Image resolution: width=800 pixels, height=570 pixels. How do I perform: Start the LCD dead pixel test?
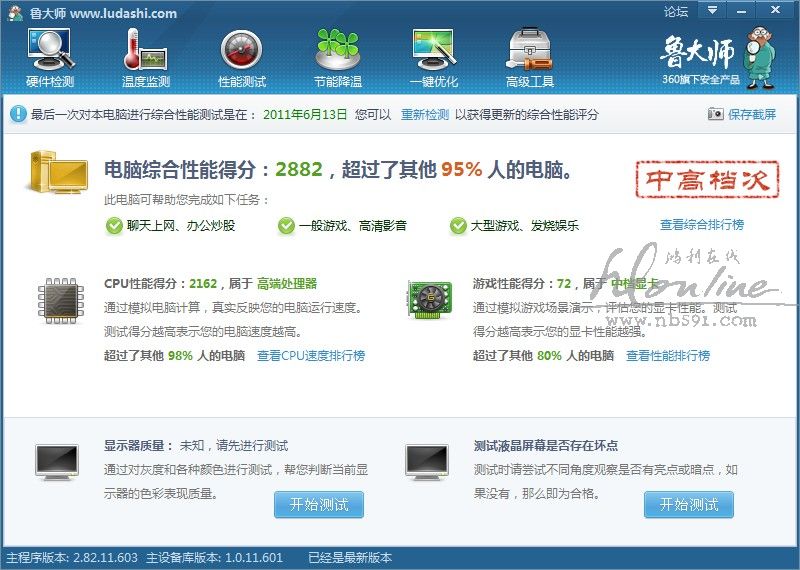point(689,505)
